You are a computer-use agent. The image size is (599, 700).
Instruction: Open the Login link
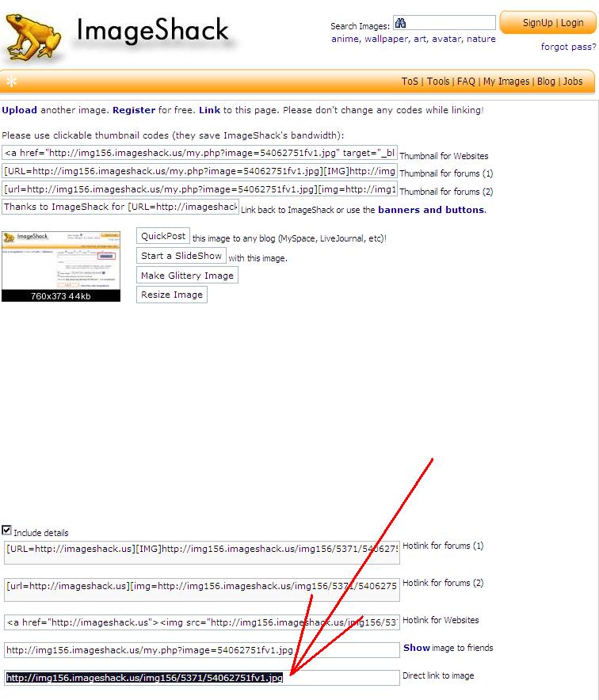click(572, 23)
